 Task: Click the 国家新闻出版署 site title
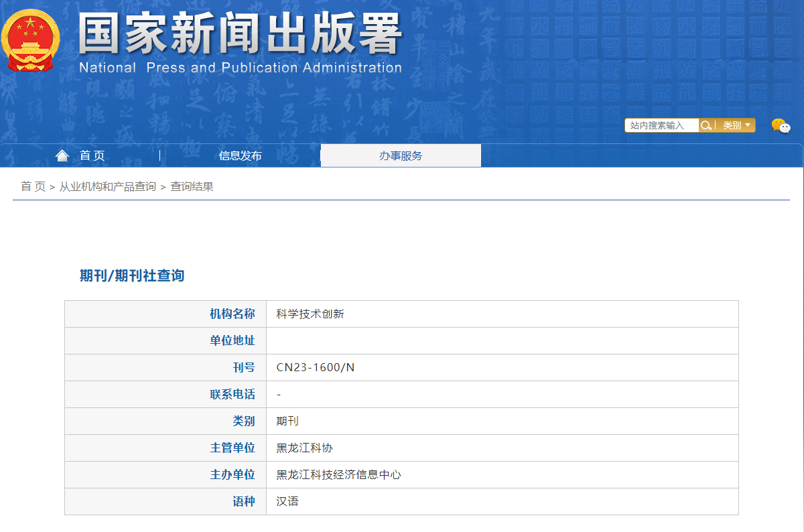pos(240,34)
